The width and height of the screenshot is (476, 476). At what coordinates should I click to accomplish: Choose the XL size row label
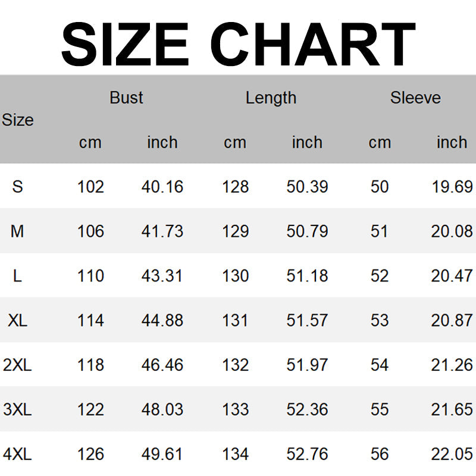pyautogui.click(x=17, y=320)
